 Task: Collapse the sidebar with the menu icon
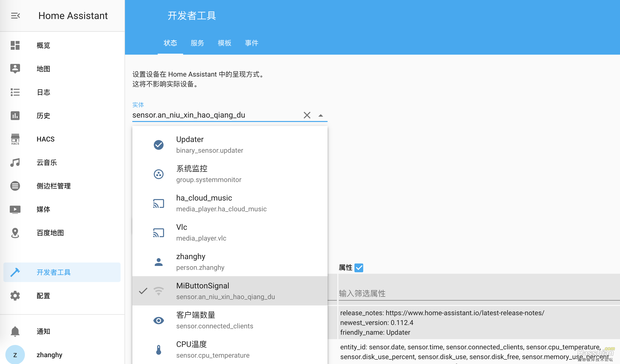point(15,16)
